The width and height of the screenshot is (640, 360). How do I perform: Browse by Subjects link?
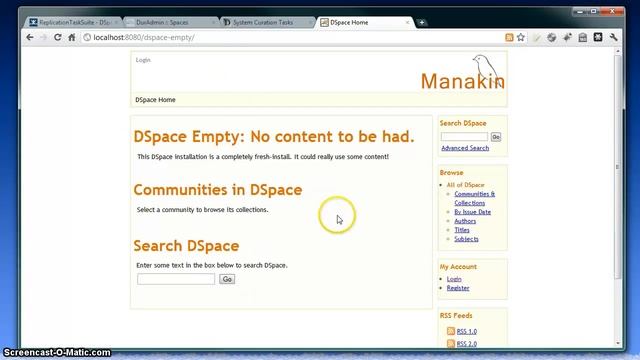(466, 239)
